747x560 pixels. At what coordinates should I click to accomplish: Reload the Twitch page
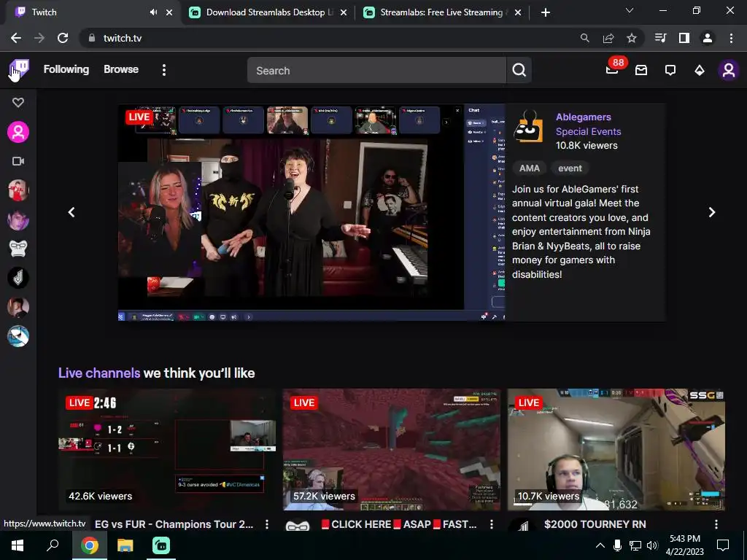pos(63,38)
